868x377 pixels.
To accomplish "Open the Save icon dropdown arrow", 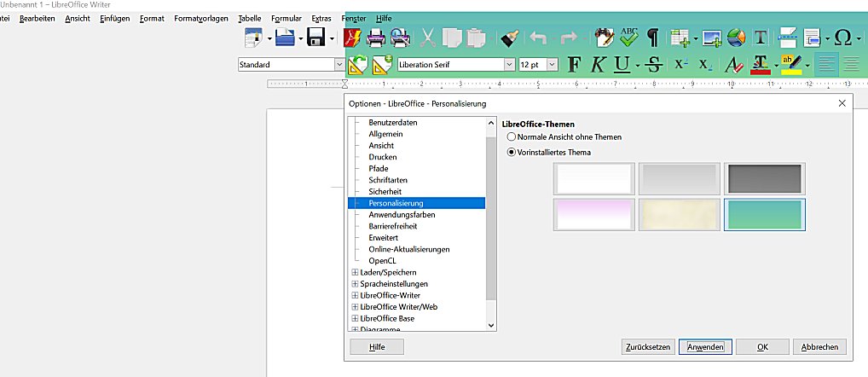I will coord(332,38).
